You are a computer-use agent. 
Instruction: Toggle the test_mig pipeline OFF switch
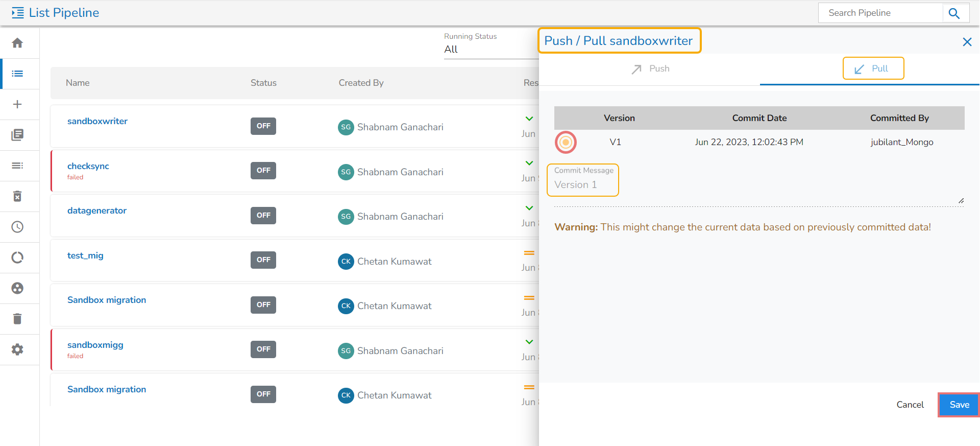pos(263,260)
